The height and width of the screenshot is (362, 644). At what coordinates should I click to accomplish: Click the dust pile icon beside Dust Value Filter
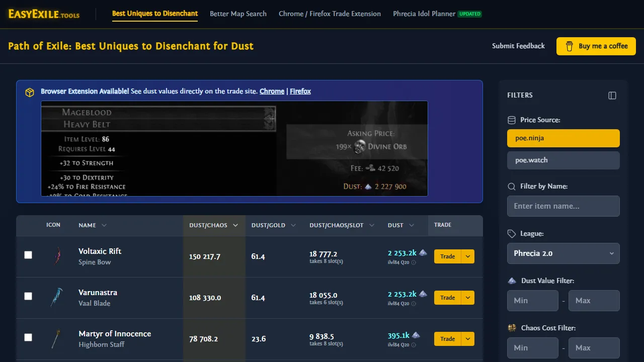coord(512,281)
